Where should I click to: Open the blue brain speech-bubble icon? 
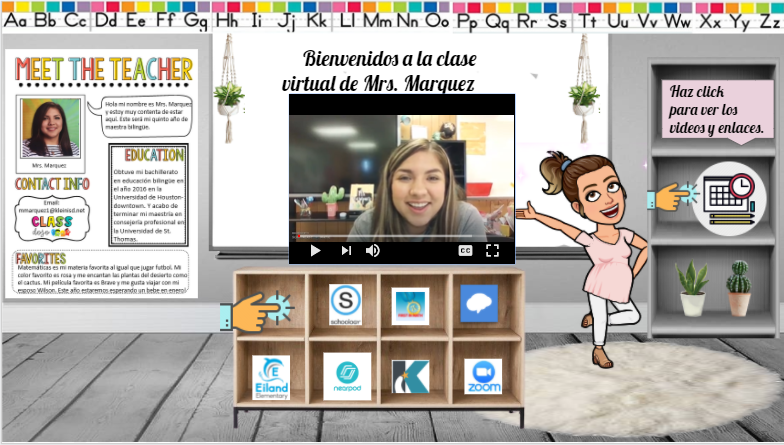(x=479, y=303)
